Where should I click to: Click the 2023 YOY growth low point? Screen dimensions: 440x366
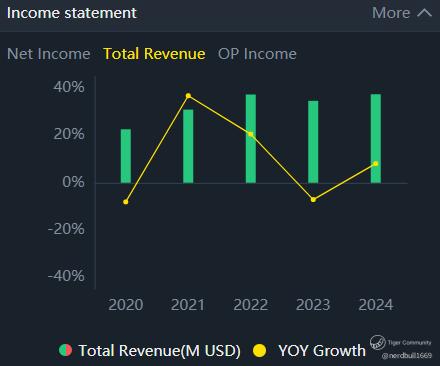[x=313, y=200]
